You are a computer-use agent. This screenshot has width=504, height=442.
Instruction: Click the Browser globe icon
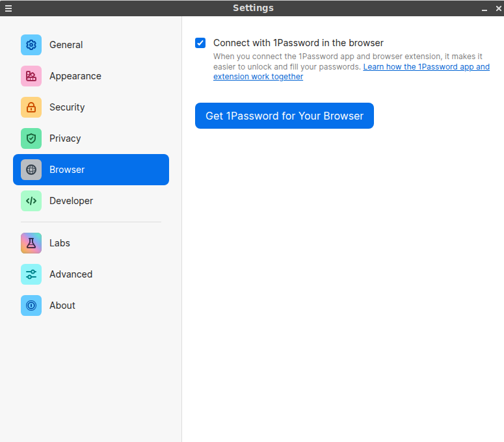pos(31,170)
